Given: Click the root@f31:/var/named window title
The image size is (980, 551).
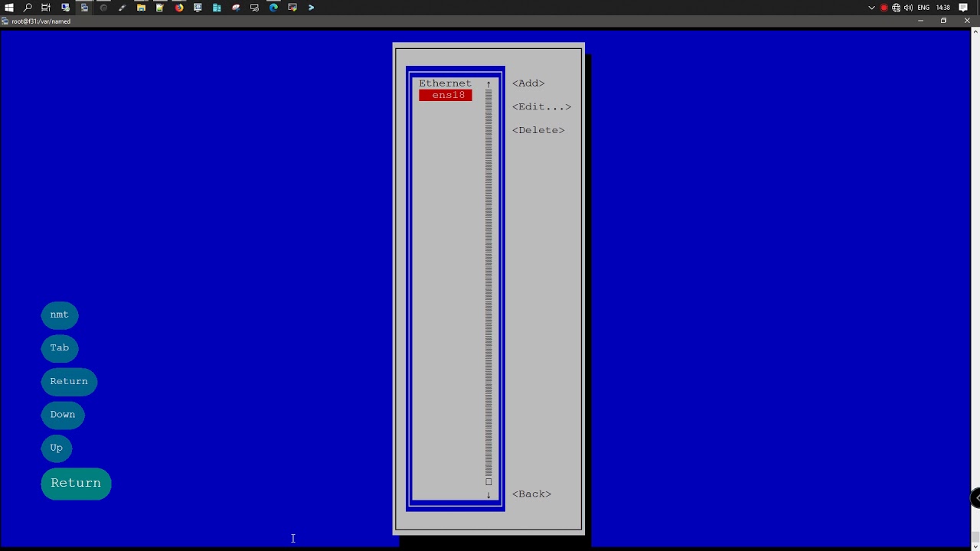Looking at the screenshot, I should click(x=41, y=21).
